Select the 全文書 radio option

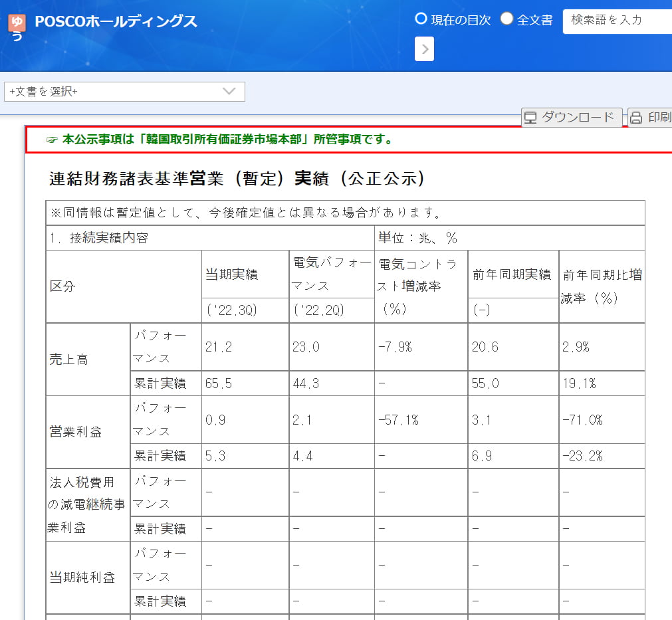click(x=506, y=19)
